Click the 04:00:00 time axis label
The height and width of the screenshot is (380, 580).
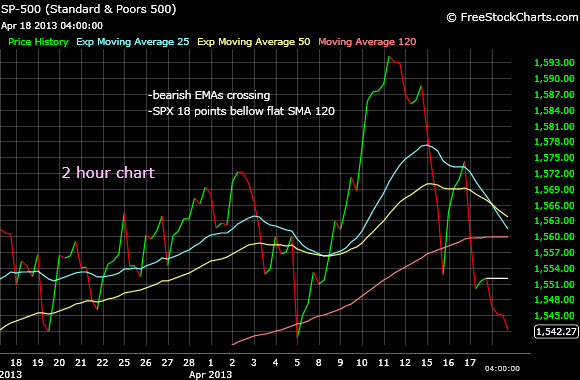(x=502, y=369)
